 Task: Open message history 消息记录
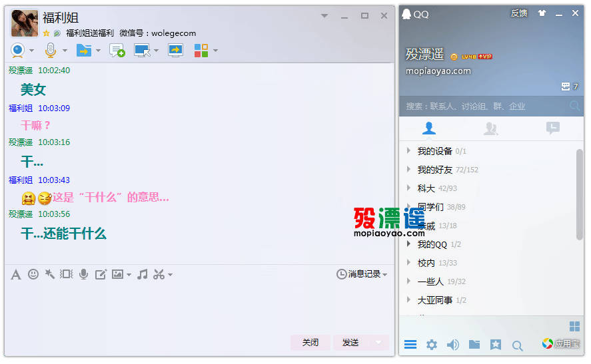[x=362, y=274]
